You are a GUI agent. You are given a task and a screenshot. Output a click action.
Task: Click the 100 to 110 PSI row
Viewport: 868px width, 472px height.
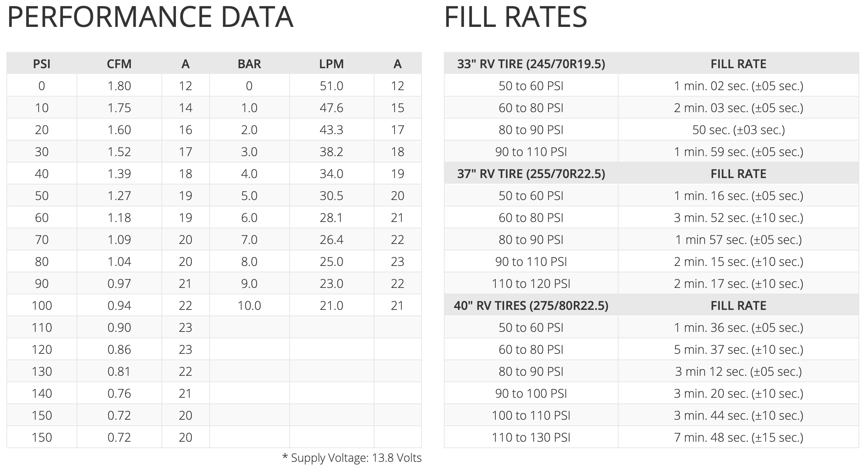coord(531,415)
